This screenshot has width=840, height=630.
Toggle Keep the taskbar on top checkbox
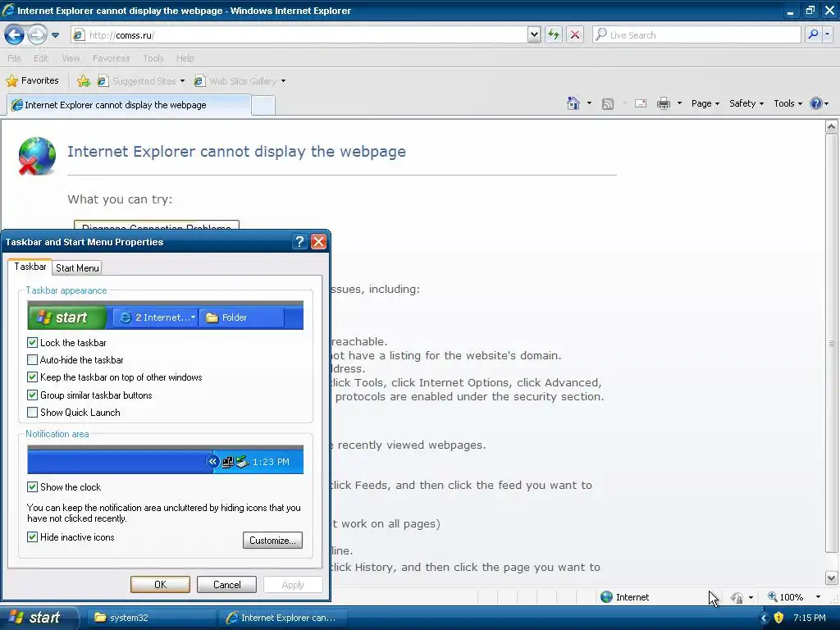coord(32,377)
